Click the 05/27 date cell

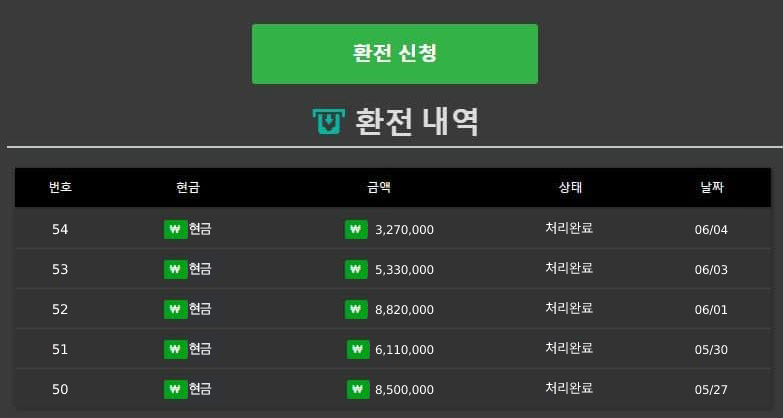[711, 390]
